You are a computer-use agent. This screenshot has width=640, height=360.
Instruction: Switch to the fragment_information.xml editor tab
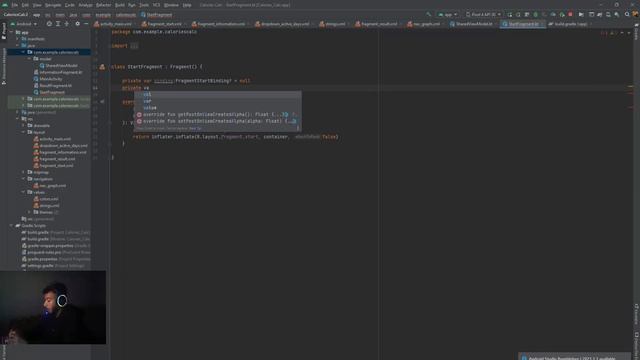(x=218, y=24)
